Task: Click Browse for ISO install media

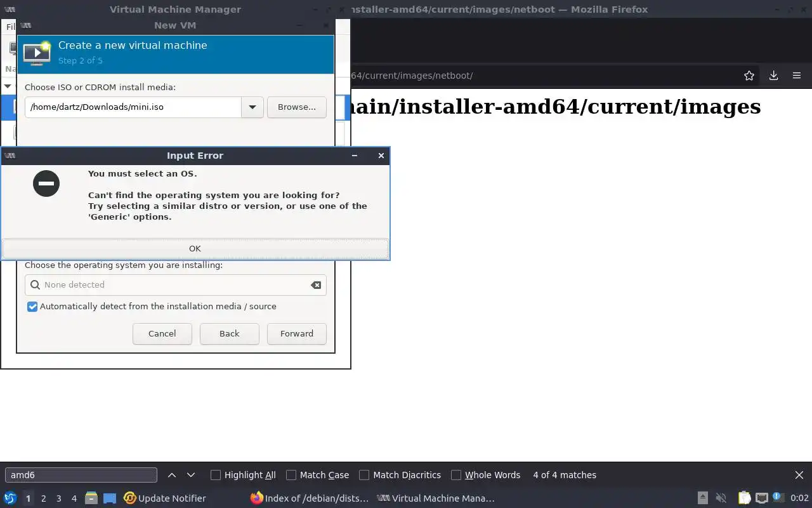Action: coord(297,107)
